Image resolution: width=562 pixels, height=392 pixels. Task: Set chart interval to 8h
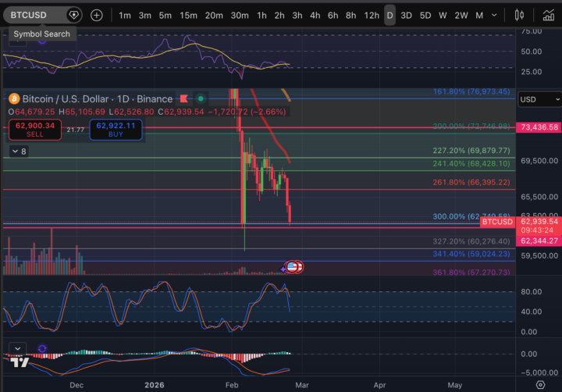(x=351, y=16)
